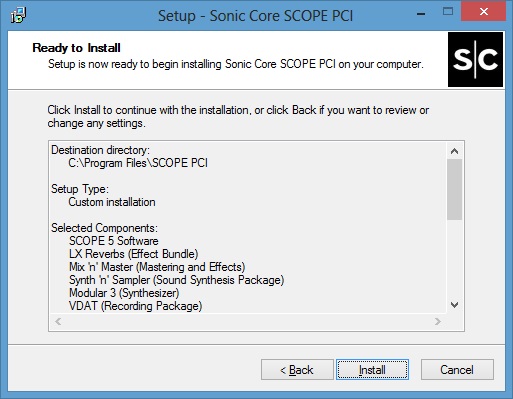Click the destination path C:\Program Files\SCOPE PCI
Viewport: 513px width, 399px height.
click(138, 163)
